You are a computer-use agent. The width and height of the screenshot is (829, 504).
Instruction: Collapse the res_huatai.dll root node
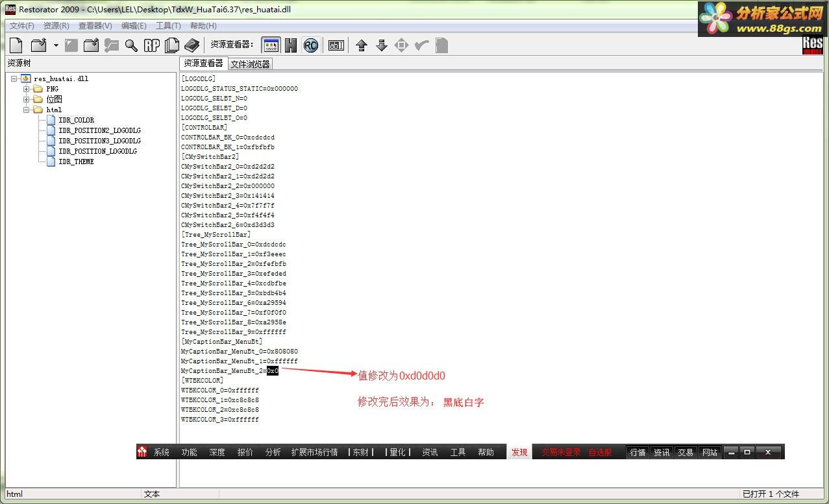[x=14, y=78]
